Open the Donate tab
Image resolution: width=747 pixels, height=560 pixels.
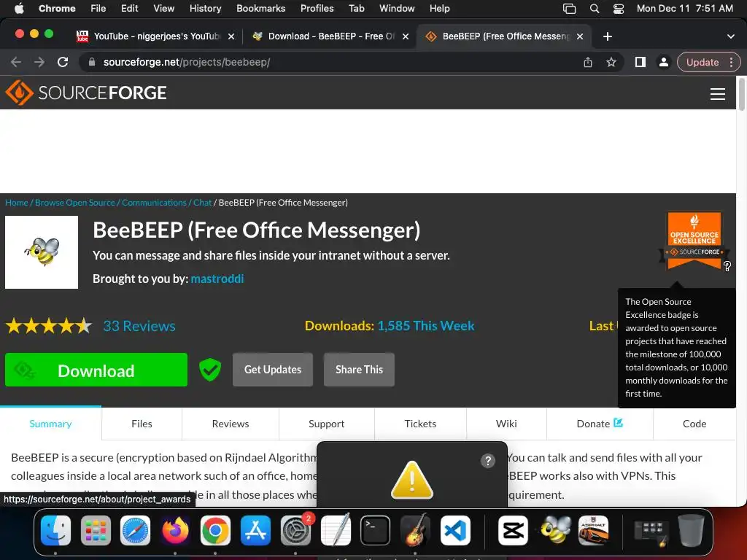[600, 424]
